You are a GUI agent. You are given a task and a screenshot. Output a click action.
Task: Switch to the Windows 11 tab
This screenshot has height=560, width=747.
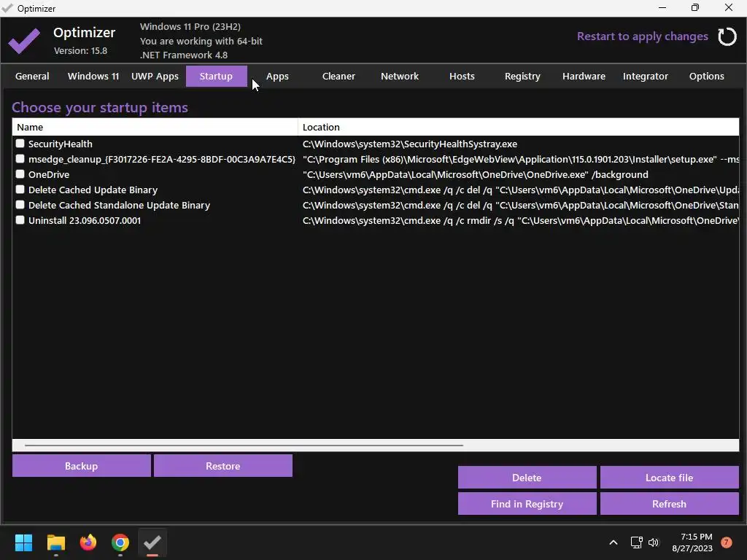(93, 76)
